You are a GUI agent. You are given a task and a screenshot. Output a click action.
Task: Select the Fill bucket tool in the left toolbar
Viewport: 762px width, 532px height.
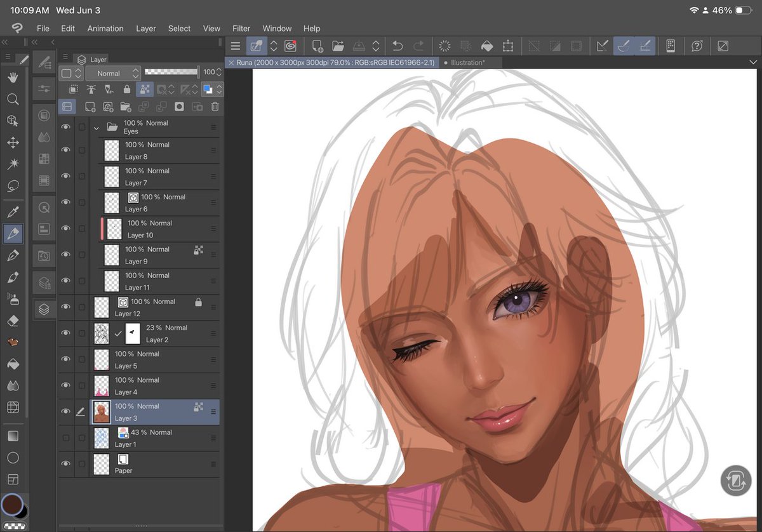(13, 364)
